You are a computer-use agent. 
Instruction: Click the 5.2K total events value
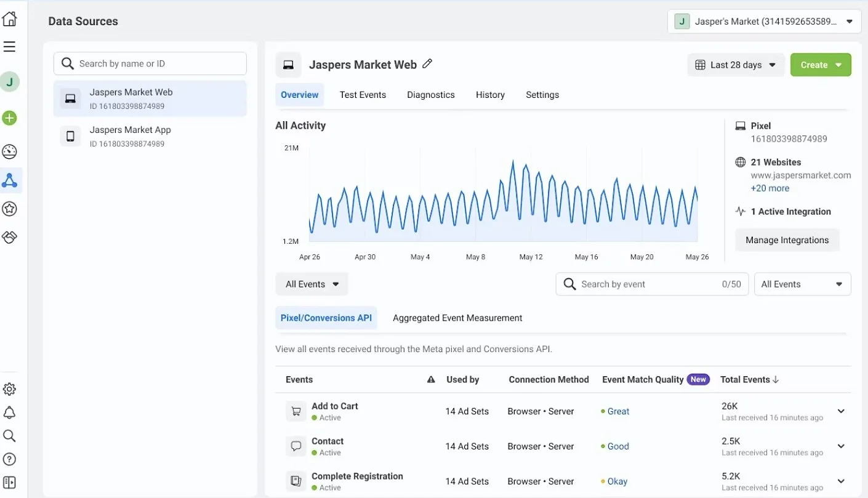point(731,476)
